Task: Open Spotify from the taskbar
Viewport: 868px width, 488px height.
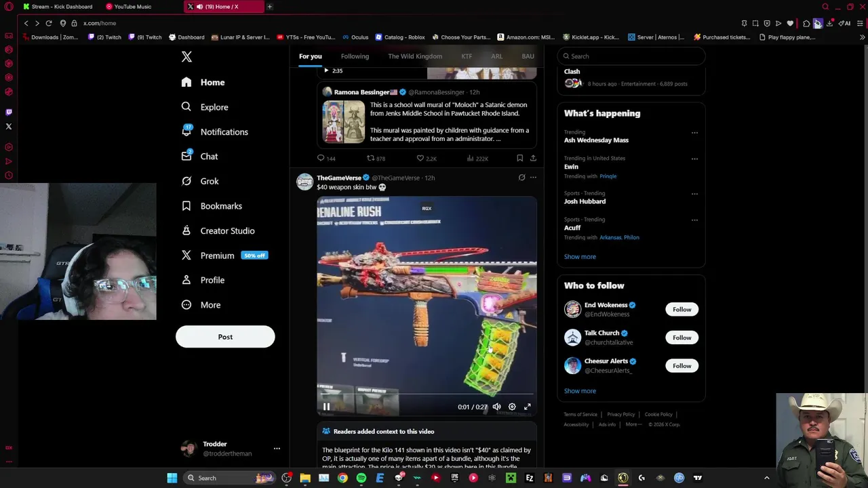Action: click(361, 478)
